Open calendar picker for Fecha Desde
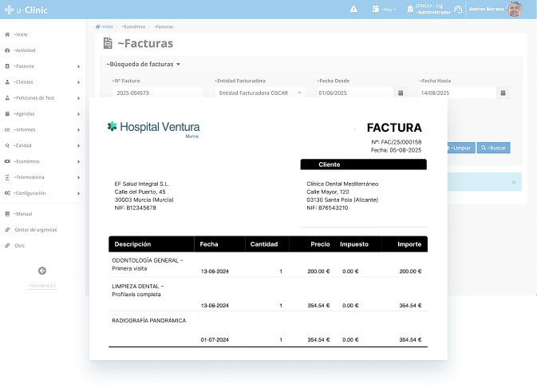Viewport: 537px width, 392px height. 401,93
